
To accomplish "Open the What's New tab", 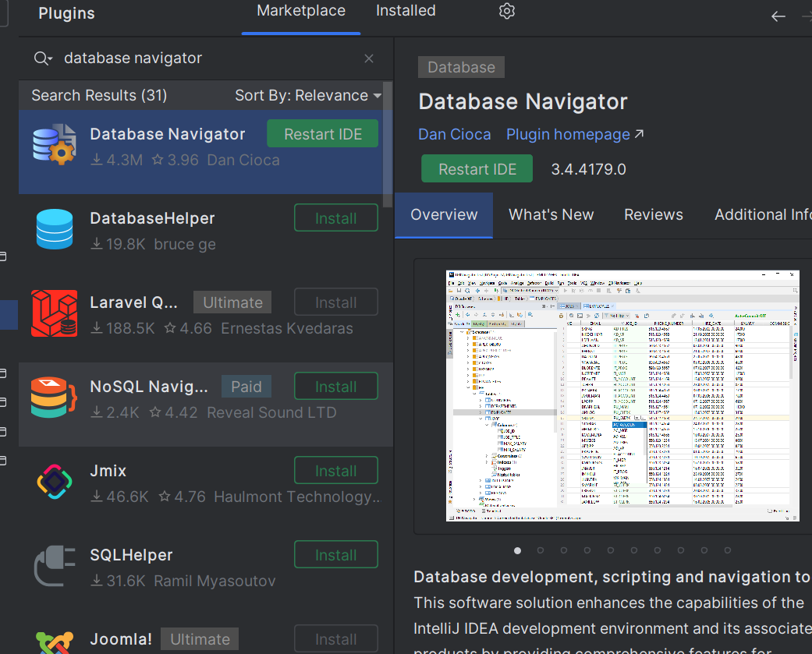I will 551,214.
